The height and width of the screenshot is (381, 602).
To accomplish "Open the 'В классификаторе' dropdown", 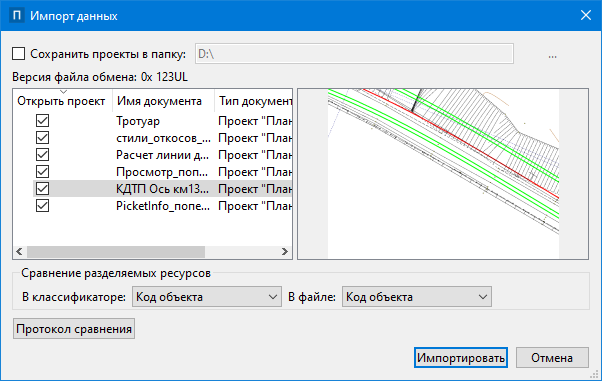I will click(x=207, y=297).
